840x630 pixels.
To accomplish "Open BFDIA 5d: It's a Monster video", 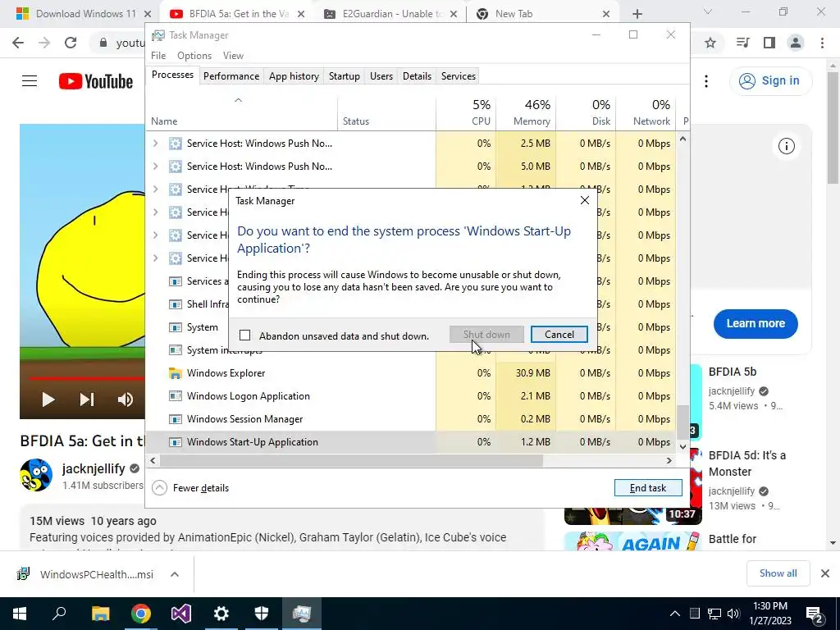I will pyautogui.click(x=746, y=463).
